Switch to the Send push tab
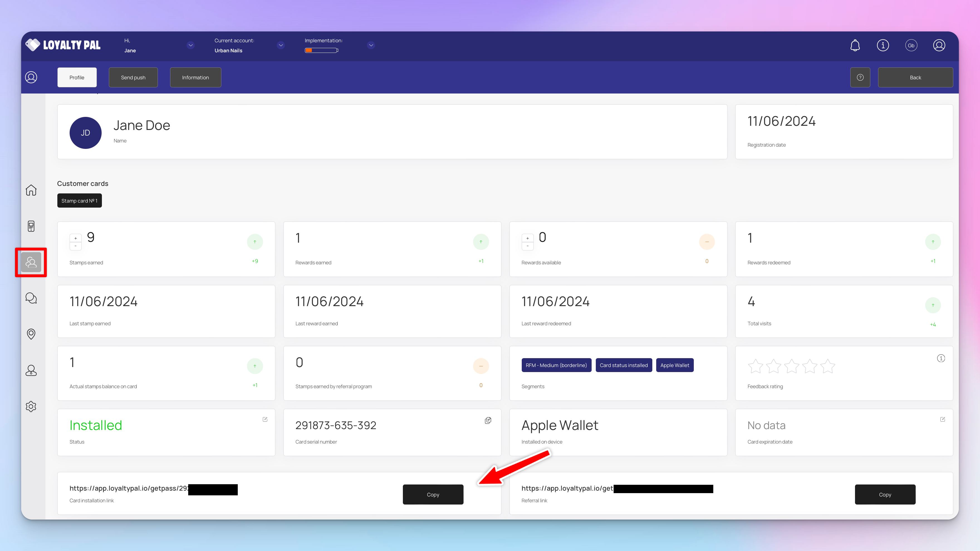Screen dimensions: 980x551 (133, 78)
